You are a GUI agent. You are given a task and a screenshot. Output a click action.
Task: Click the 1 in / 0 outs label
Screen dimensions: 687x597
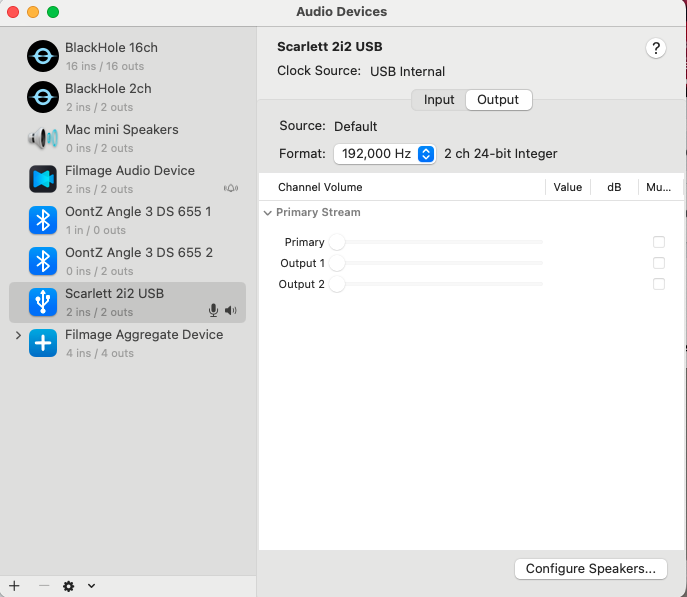tap(96, 230)
